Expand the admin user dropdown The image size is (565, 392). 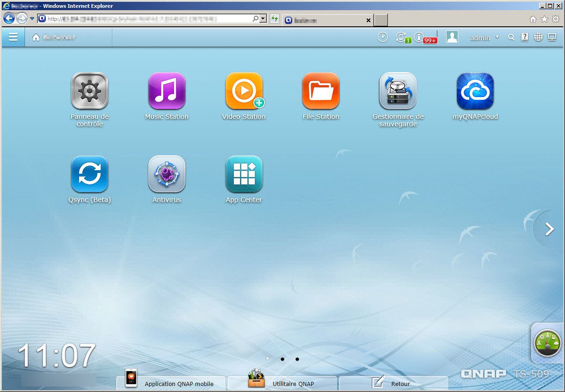pos(484,38)
